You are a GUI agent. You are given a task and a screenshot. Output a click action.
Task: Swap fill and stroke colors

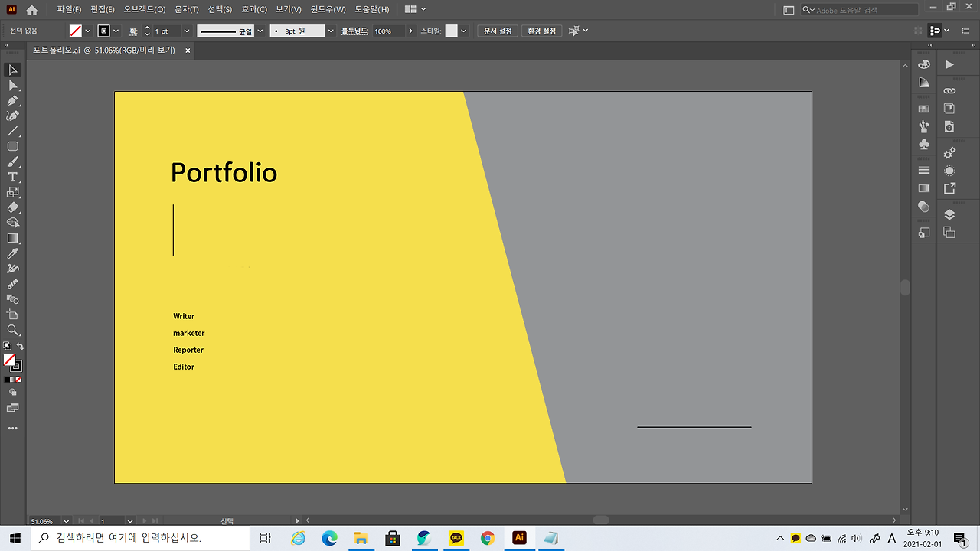tap(20, 347)
